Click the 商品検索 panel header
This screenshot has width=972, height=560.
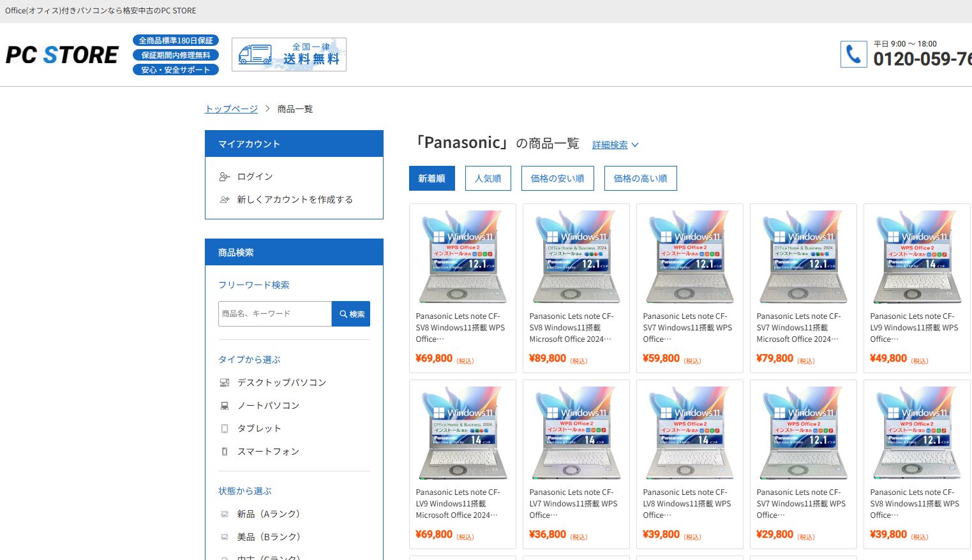click(x=294, y=253)
